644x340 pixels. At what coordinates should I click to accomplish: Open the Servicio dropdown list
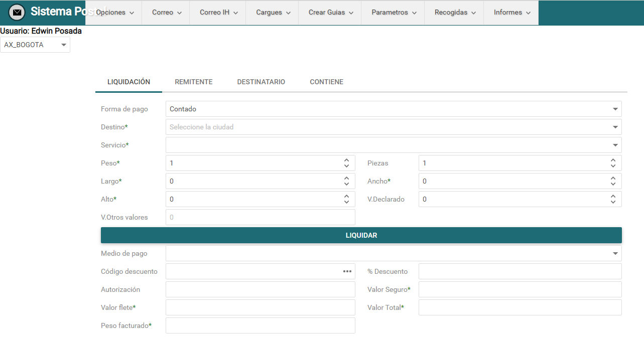[x=615, y=145]
